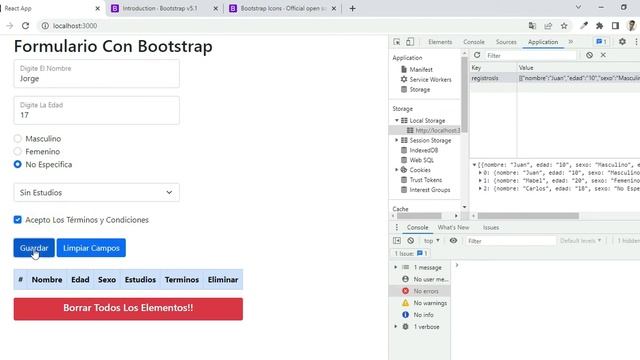Open a new browser tab
This screenshot has height=360, width=640.
point(353,8)
